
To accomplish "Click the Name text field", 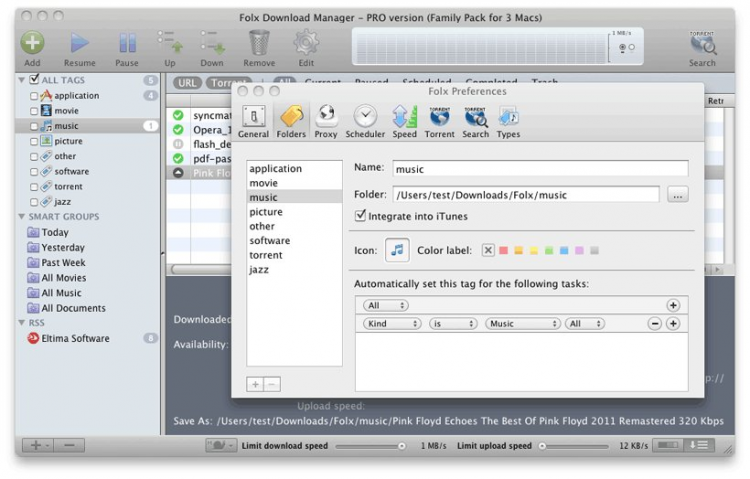I will (x=538, y=169).
